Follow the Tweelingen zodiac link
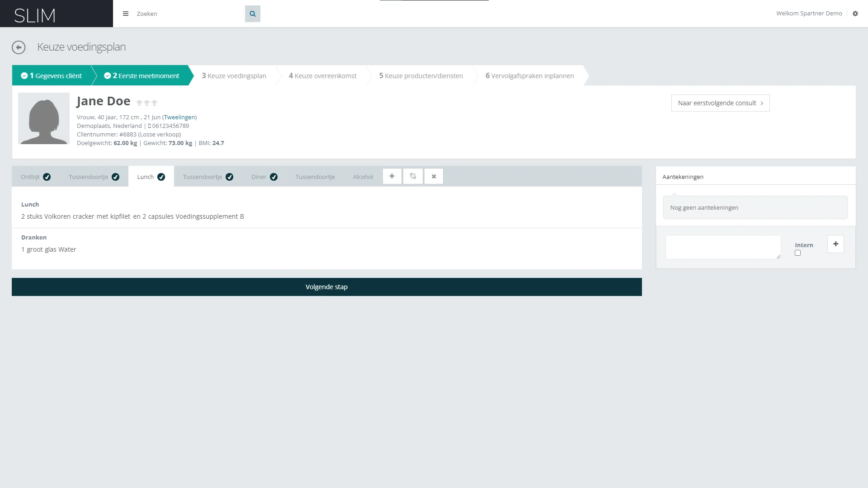Viewport: 868px width, 488px height. click(x=179, y=117)
